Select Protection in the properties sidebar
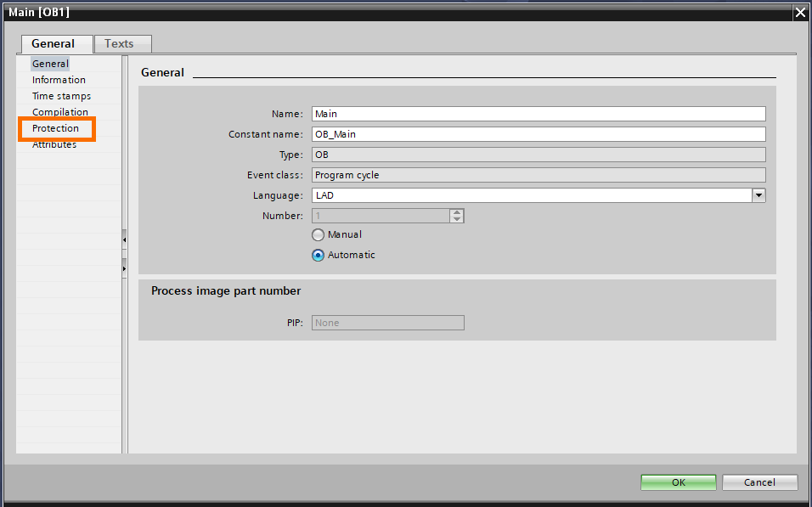812x507 pixels. click(x=56, y=128)
